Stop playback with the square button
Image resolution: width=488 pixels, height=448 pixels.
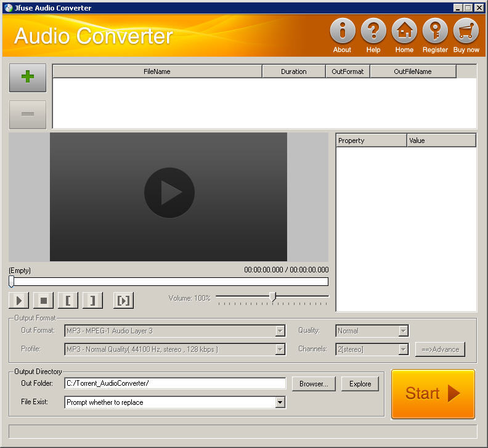tap(44, 301)
